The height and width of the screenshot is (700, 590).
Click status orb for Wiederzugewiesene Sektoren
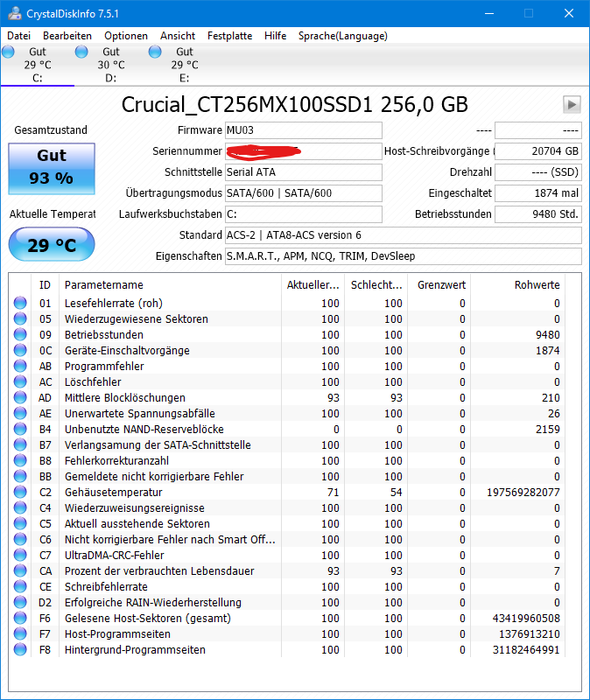20,318
